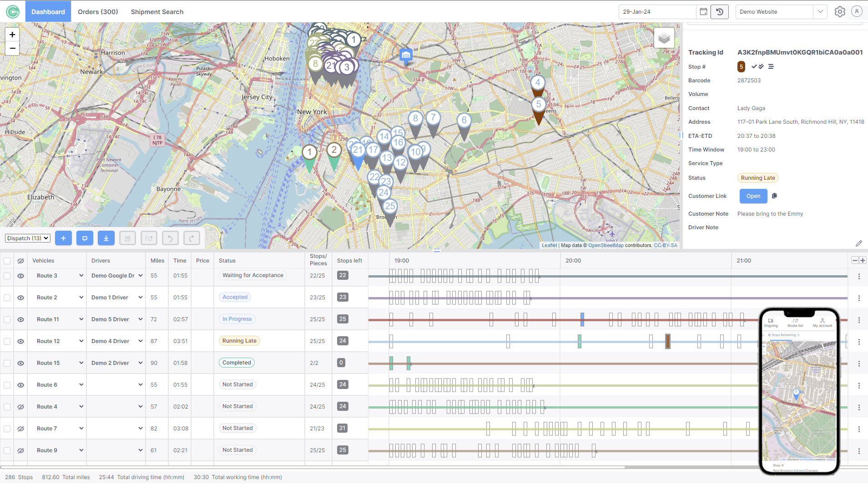Click the OpenStreetMap attribution link

click(606, 245)
